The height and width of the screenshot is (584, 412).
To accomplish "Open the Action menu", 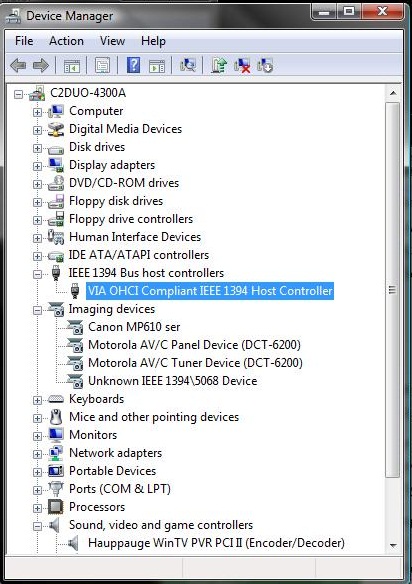I will [x=66, y=41].
